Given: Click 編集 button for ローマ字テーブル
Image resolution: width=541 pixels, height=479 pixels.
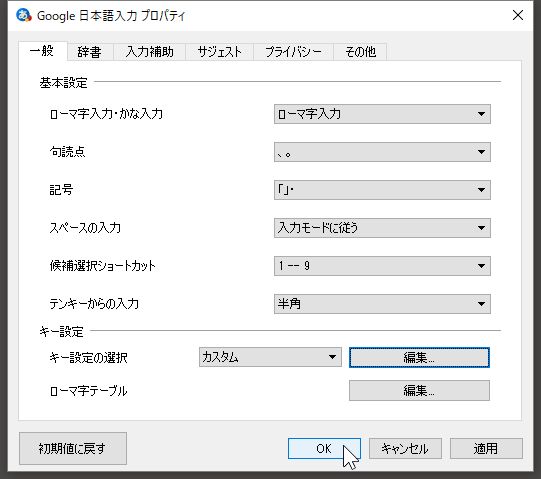Looking at the screenshot, I should click(x=419, y=391).
